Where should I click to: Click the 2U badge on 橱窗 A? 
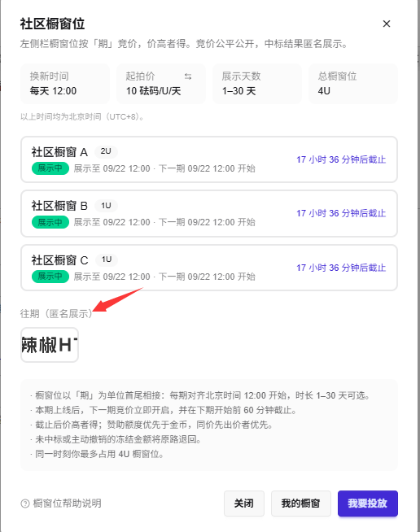coord(106,151)
